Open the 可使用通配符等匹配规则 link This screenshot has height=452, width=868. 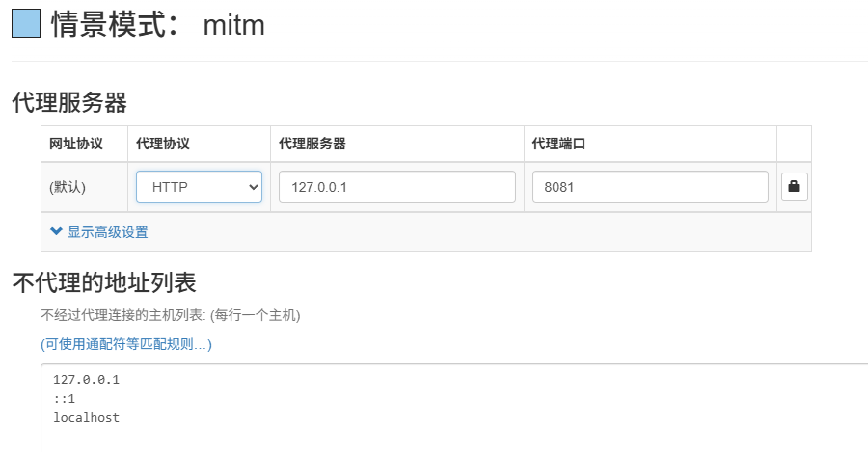click(x=126, y=344)
